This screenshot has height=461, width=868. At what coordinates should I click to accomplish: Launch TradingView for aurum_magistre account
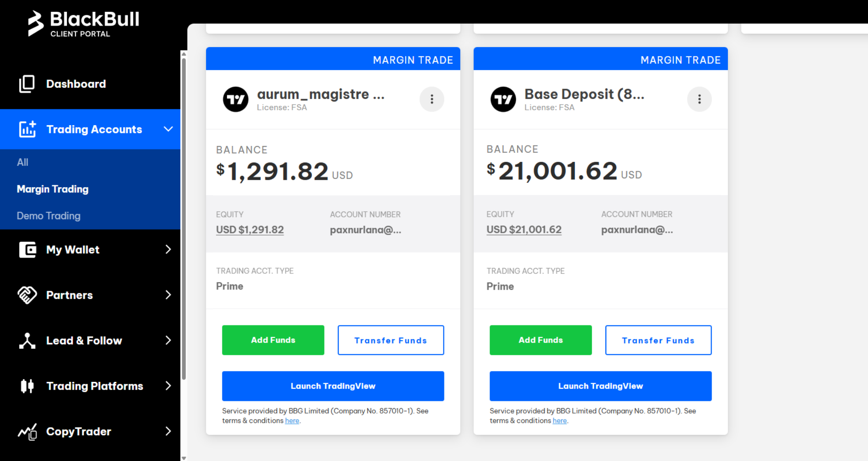click(333, 386)
